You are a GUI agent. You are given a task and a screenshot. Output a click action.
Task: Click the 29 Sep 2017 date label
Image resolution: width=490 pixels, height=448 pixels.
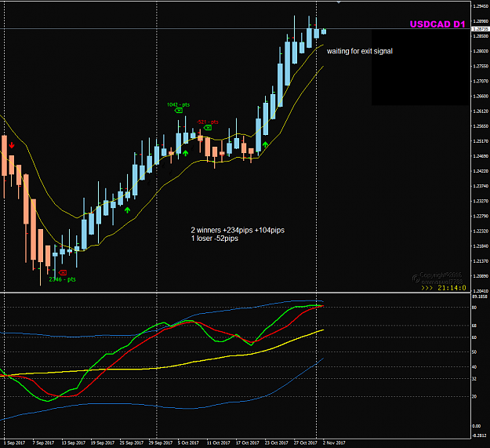tap(161, 443)
